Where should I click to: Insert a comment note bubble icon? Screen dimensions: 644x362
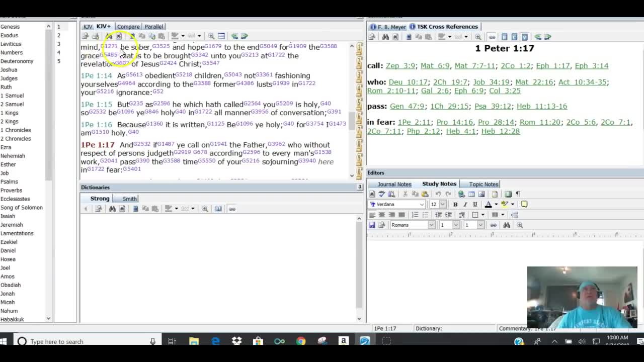coord(524,204)
